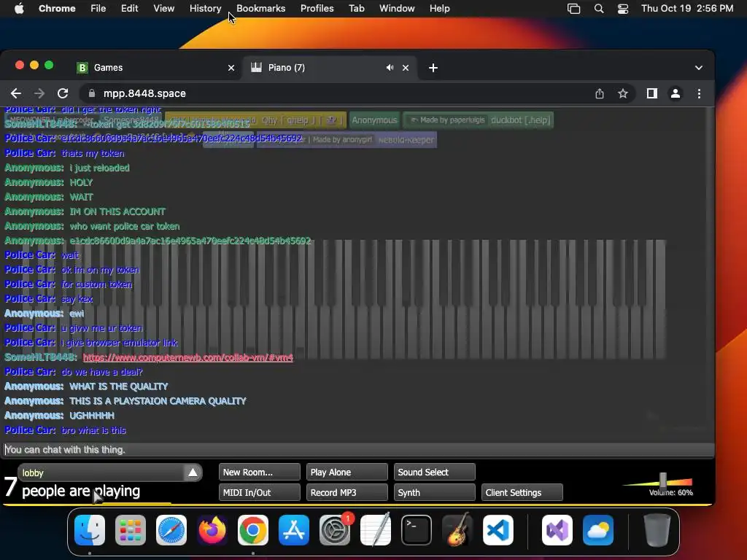
Task: Launch Visual Studio Code from dock
Action: click(498, 529)
